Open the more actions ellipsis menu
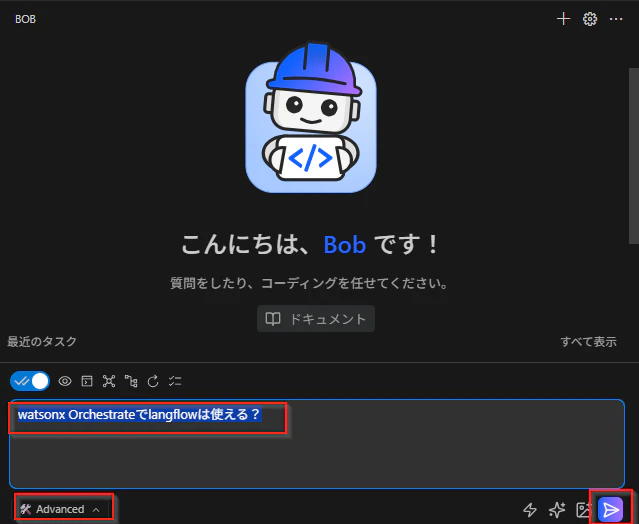This screenshot has width=639, height=524. pyautogui.click(x=616, y=19)
